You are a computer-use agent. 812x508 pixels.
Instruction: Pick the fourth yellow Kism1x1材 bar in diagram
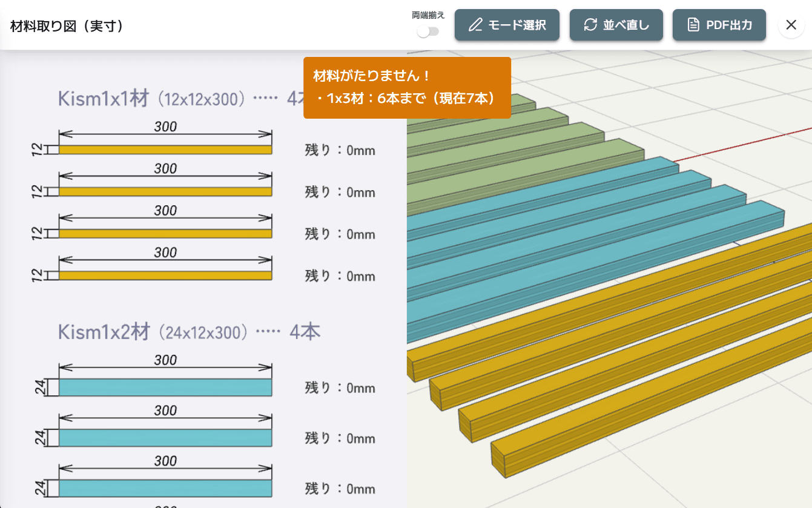pyautogui.click(x=165, y=275)
